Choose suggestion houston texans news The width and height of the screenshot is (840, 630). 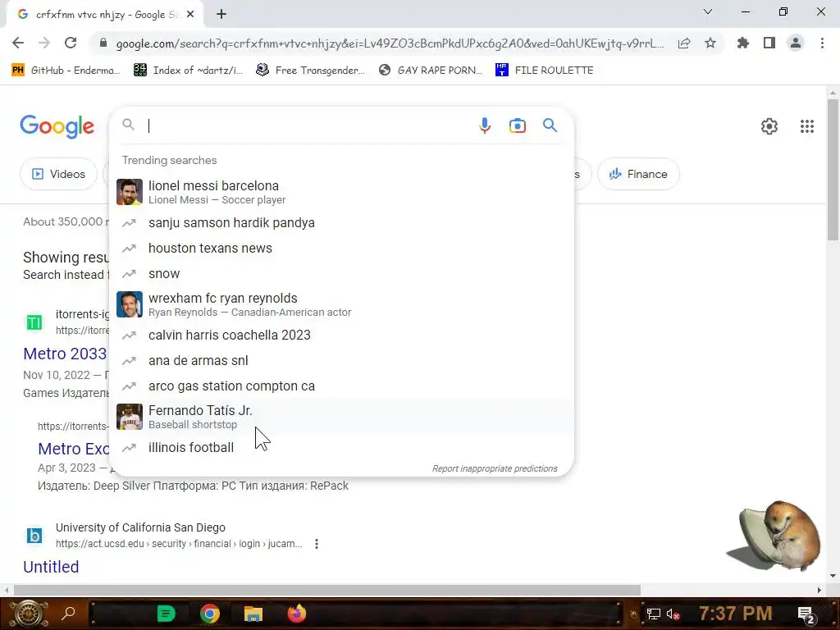[341, 248]
